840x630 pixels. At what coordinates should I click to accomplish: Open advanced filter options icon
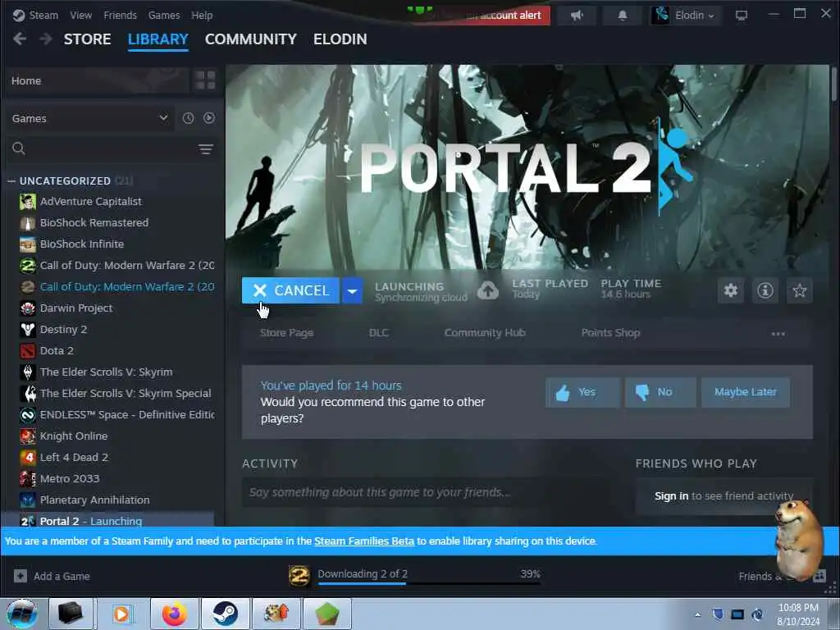coord(206,149)
